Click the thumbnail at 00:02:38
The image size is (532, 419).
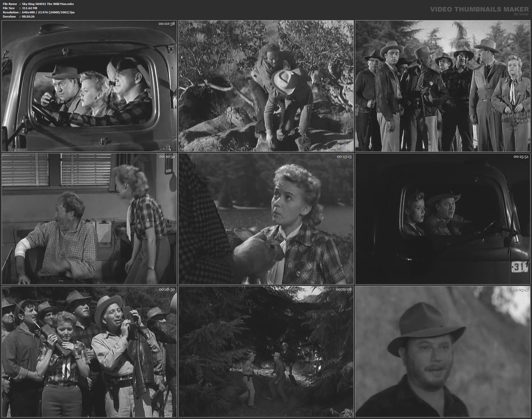pyautogui.click(x=89, y=86)
